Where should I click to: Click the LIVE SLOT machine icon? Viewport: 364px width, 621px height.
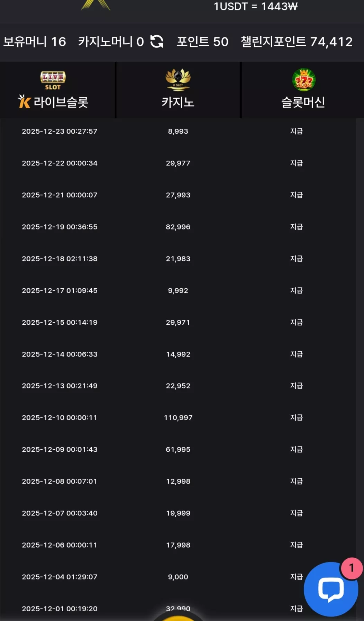click(x=53, y=80)
